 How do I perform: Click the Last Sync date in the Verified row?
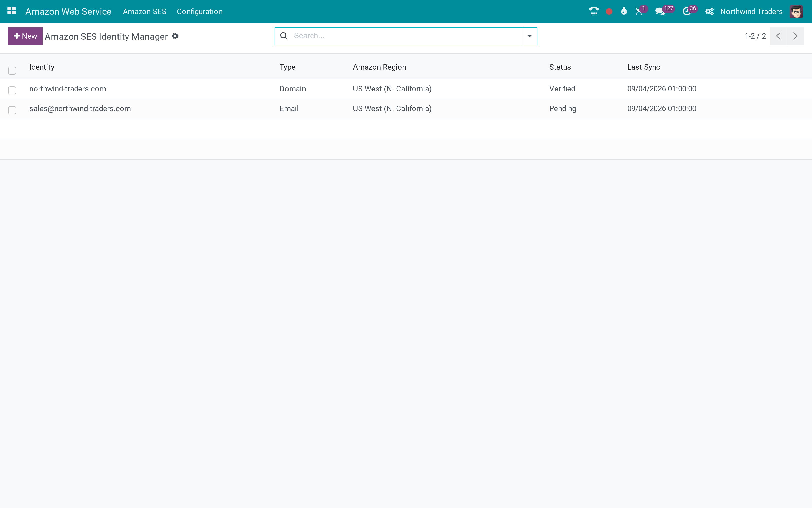tap(662, 89)
